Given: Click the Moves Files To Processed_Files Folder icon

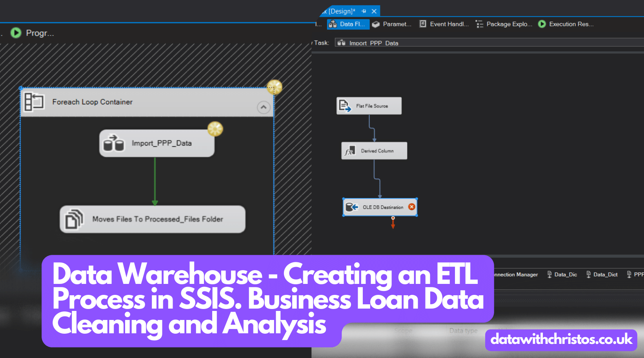Looking at the screenshot, I should (74, 219).
